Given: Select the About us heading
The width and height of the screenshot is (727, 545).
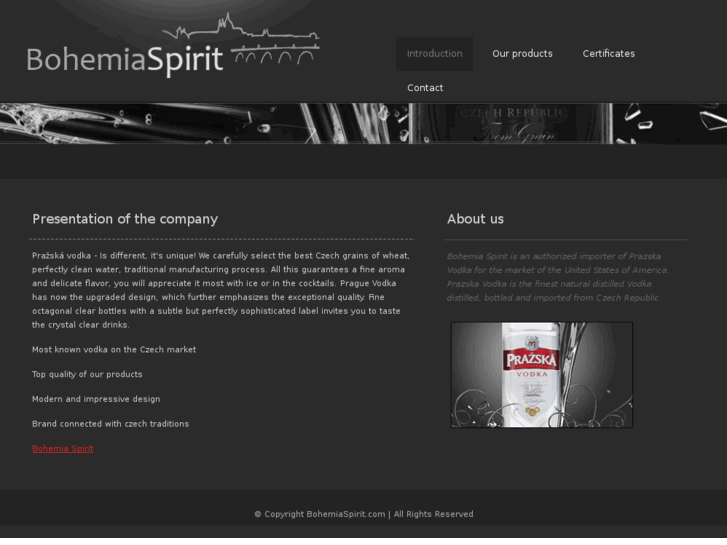Looking at the screenshot, I should pyautogui.click(x=475, y=219).
